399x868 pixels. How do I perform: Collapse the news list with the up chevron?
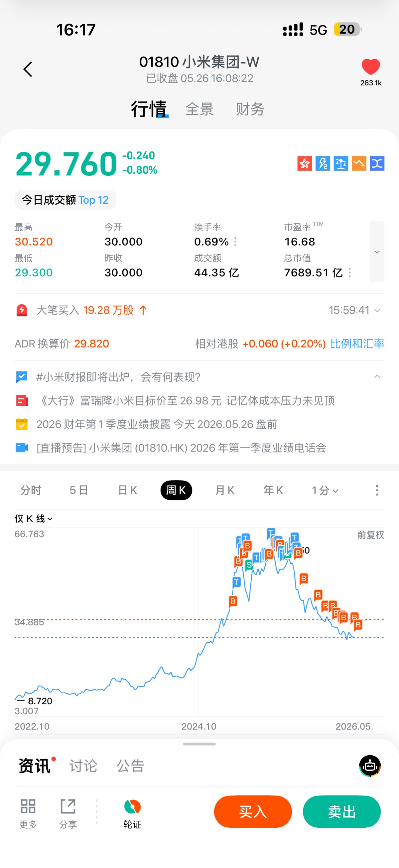[377, 377]
